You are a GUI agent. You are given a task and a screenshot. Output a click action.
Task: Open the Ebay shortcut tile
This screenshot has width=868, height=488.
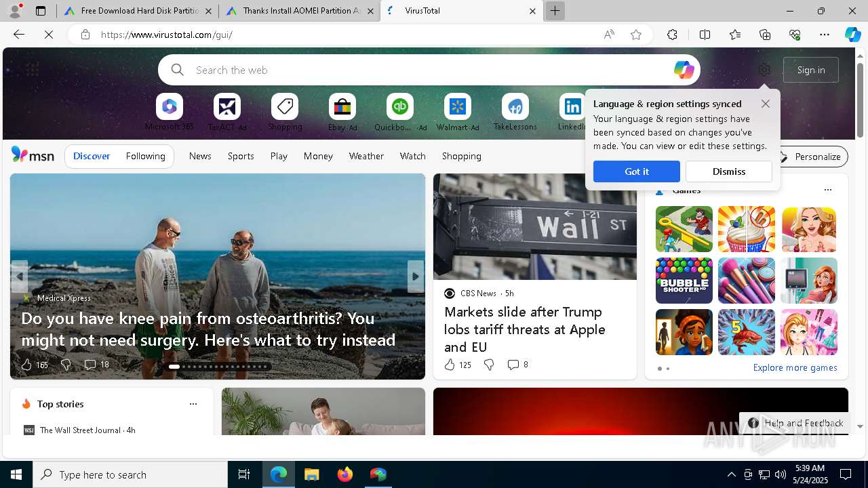coord(342,113)
